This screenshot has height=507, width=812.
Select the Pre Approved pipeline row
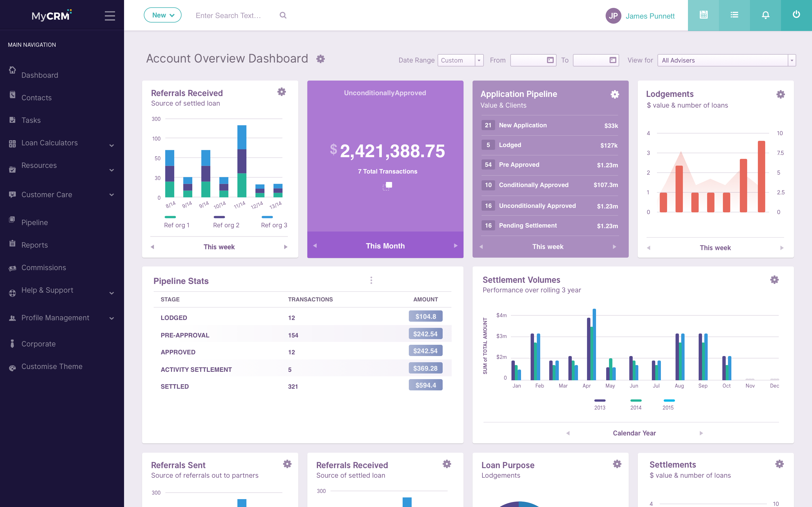tap(550, 165)
